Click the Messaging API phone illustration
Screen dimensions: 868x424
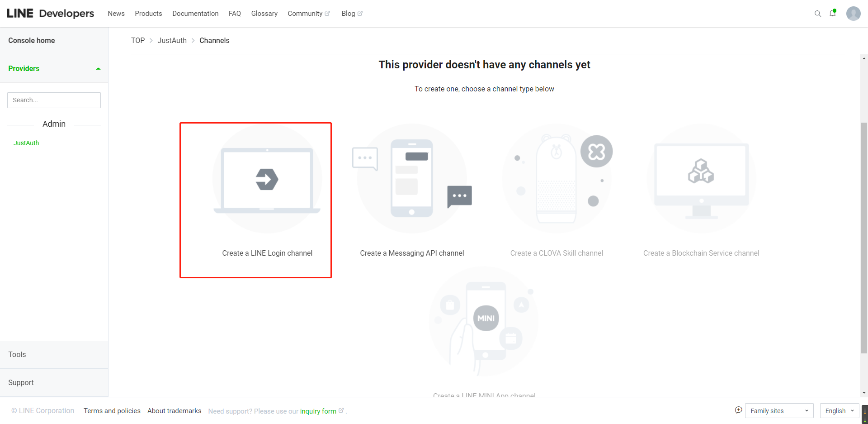(x=412, y=179)
